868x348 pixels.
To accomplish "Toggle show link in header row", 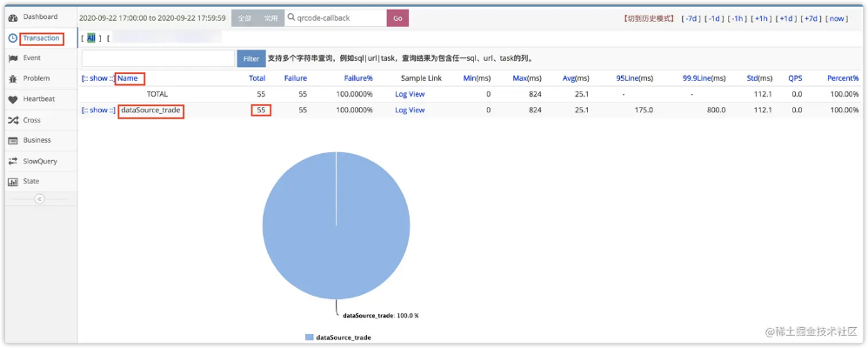I will [x=98, y=78].
